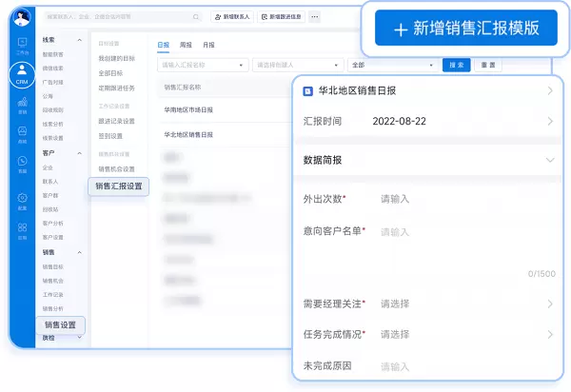Click the 搜索 search button
Image resolution: width=571 pixels, height=392 pixels.
pos(456,65)
